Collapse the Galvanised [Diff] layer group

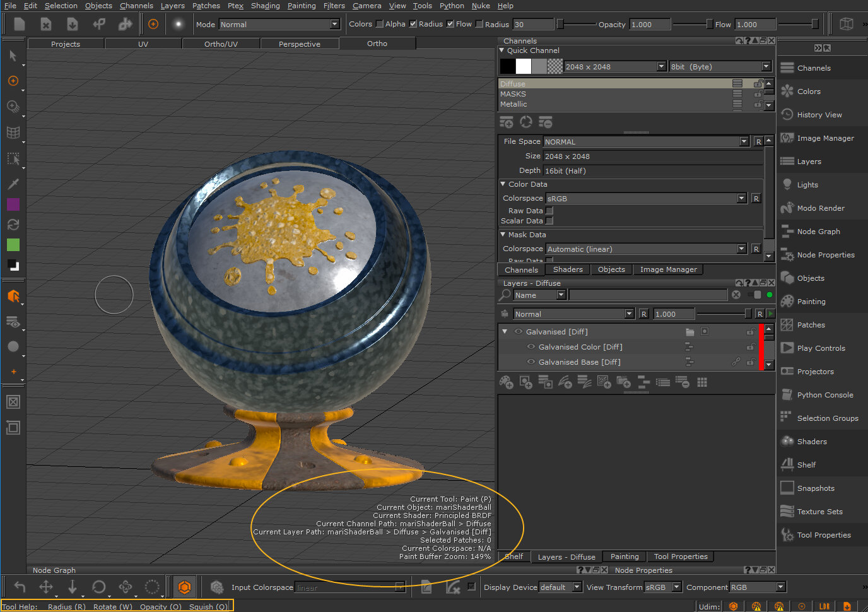click(x=505, y=331)
